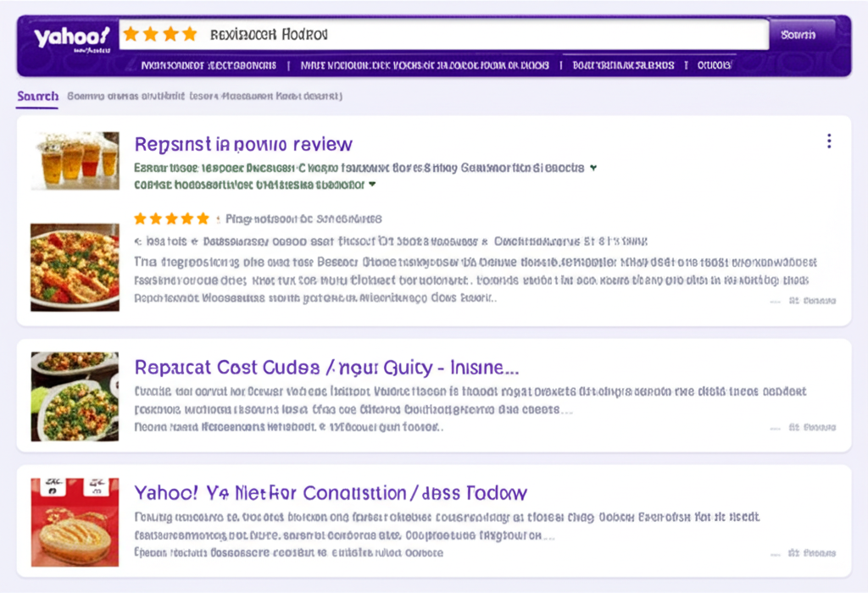
Task: Click the Yahoo logo in the header
Action: pos(71,37)
